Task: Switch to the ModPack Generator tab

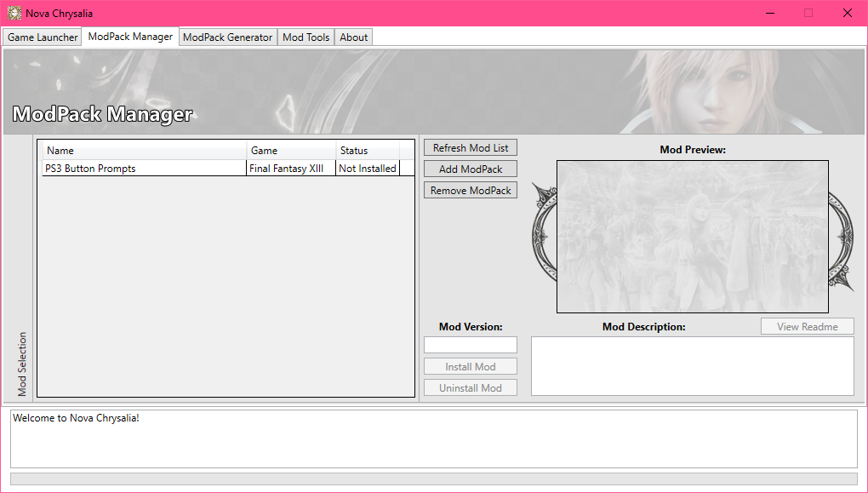Action: coord(227,37)
